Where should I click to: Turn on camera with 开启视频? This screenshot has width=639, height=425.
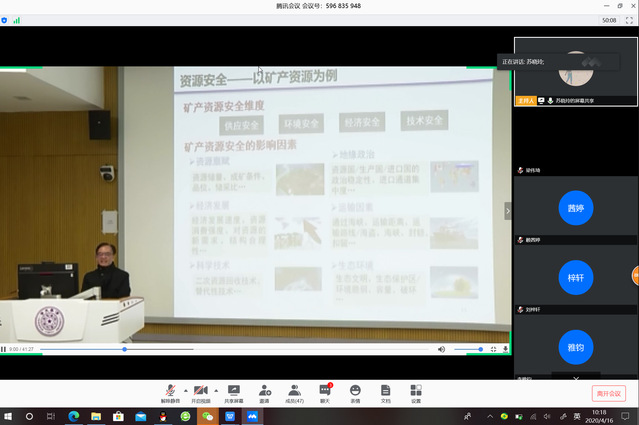(201, 391)
